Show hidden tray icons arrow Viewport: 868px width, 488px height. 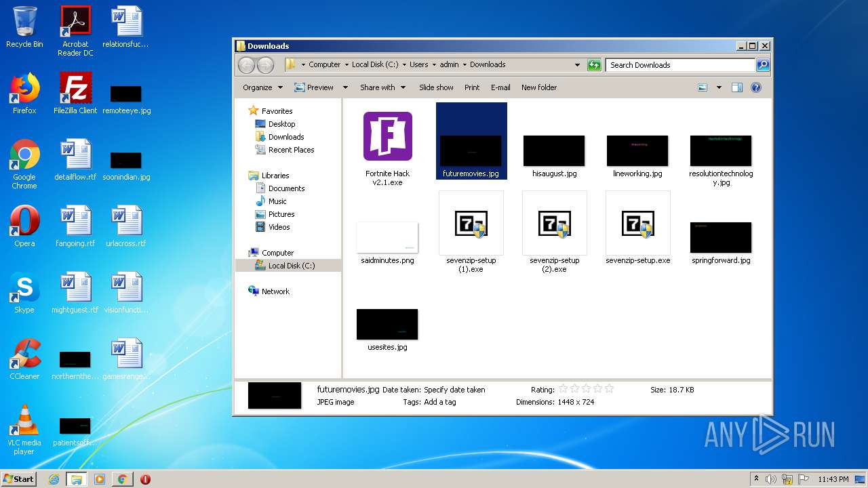point(756,479)
